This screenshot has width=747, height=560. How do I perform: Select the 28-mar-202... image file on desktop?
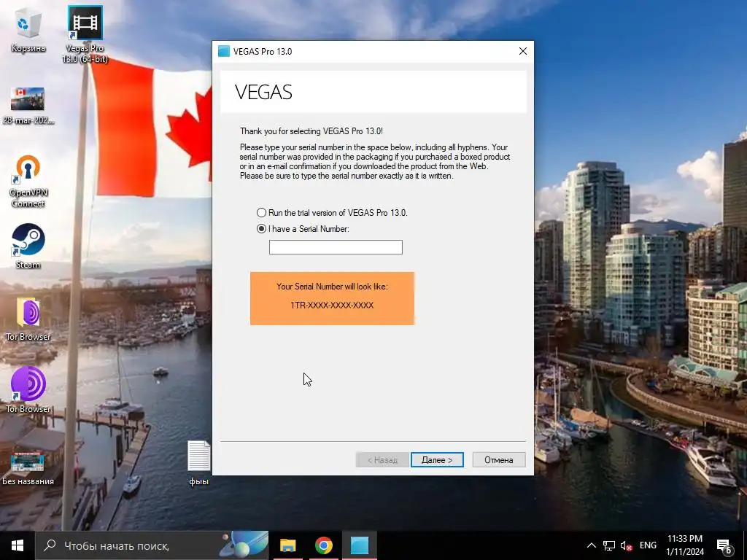[x=28, y=106]
